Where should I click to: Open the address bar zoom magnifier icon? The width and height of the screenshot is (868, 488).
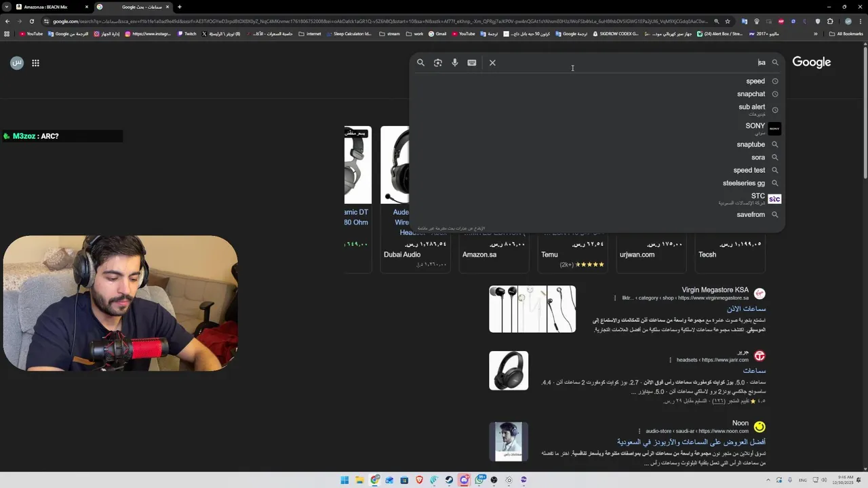point(716,21)
